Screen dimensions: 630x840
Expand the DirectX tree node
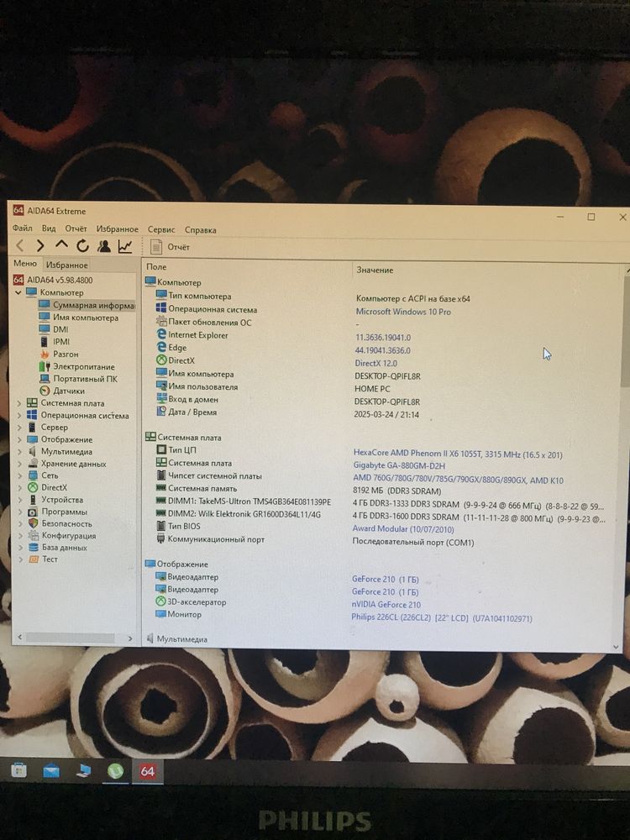(x=19, y=487)
